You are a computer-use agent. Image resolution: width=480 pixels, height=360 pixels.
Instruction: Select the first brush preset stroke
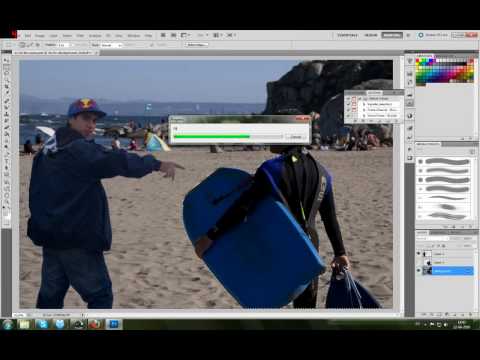(x=447, y=162)
